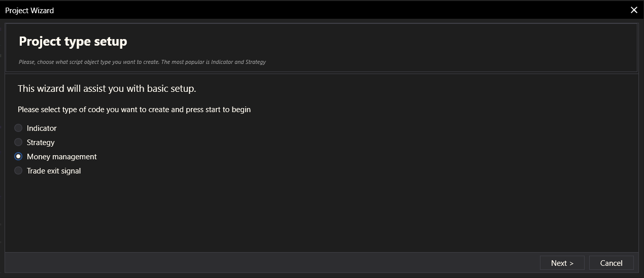Click the italic script object type description

[142, 62]
